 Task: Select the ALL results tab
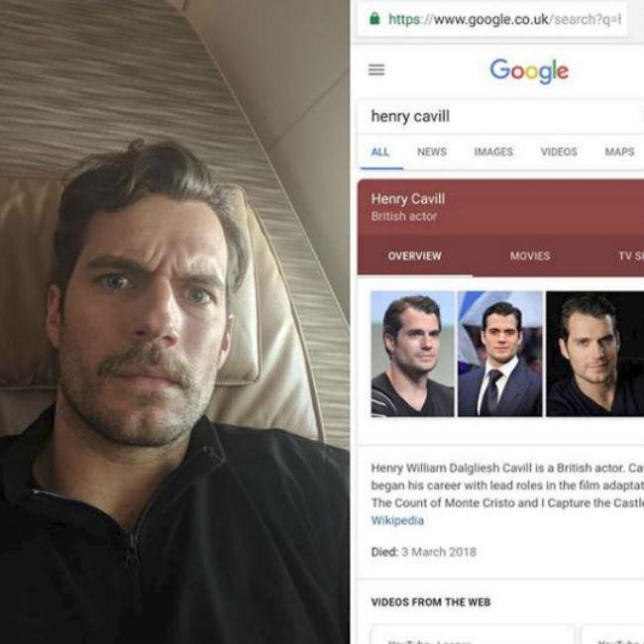tap(380, 152)
